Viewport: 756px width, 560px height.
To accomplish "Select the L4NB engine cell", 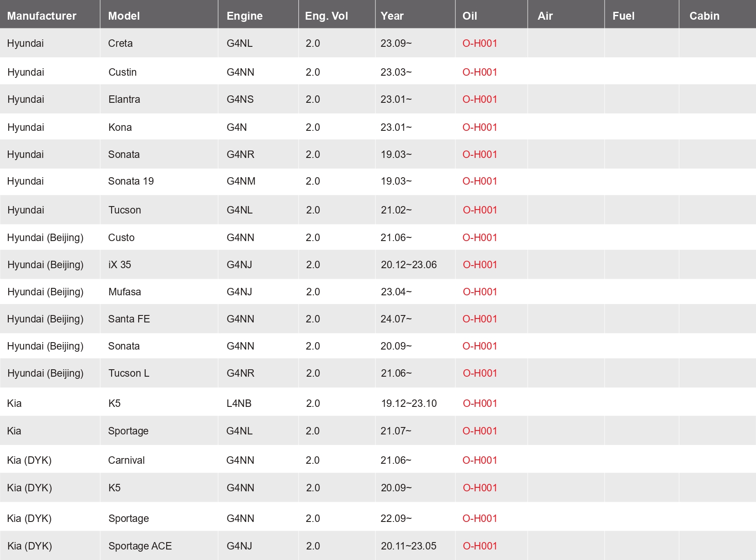I will (239, 403).
